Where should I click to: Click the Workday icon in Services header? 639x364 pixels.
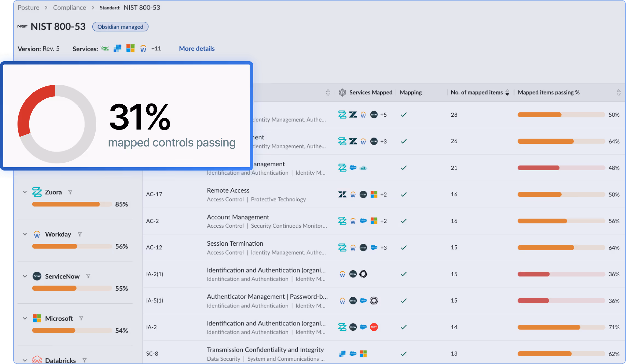(x=143, y=49)
